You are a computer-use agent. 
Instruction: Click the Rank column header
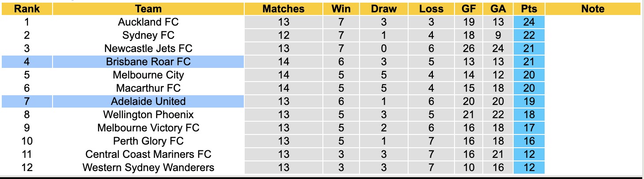point(26,9)
